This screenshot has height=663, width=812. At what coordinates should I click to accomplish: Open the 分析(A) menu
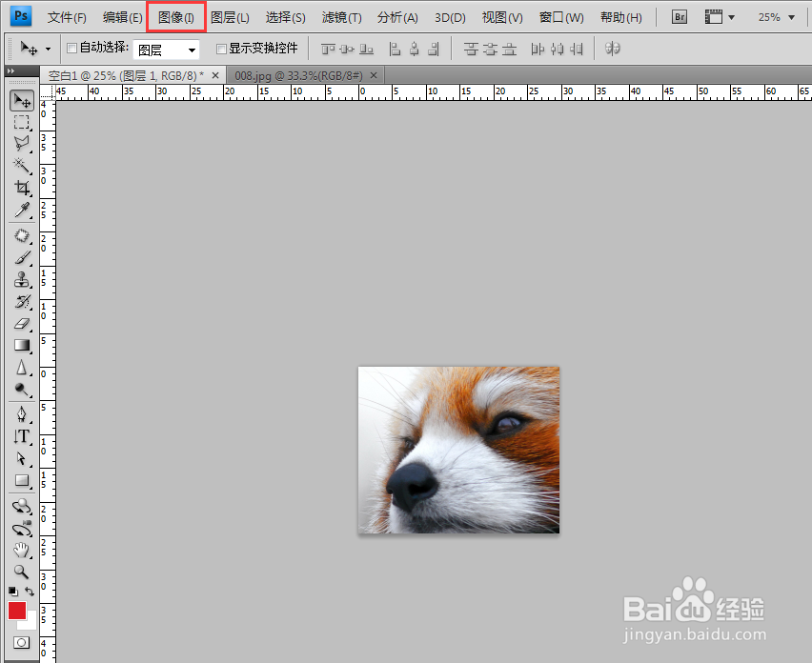pos(397,17)
